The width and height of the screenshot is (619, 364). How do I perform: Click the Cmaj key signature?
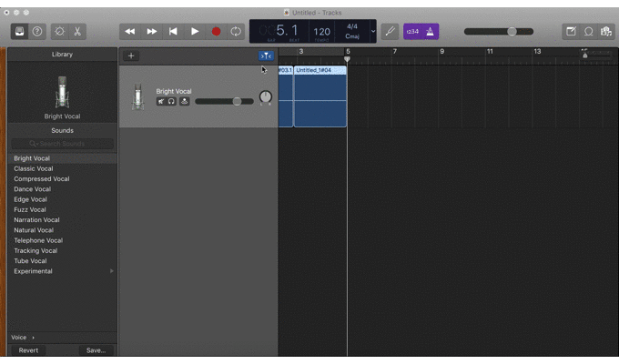point(352,36)
